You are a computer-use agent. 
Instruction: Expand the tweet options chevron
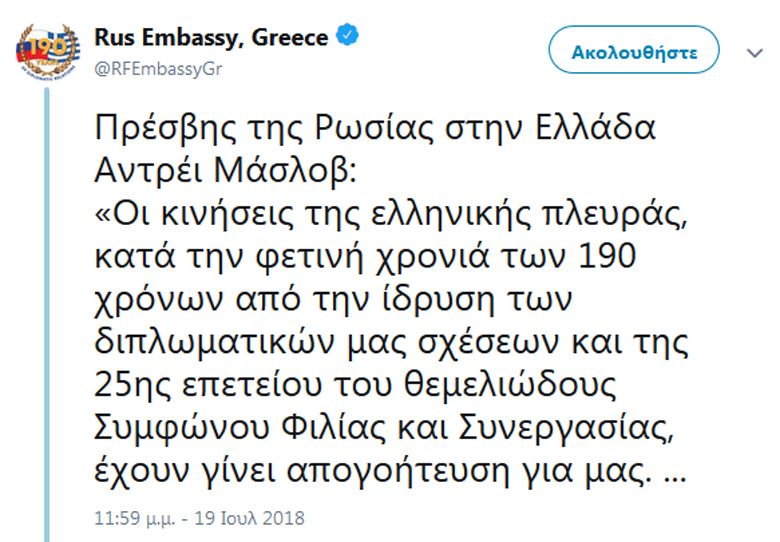[x=755, y=53]
